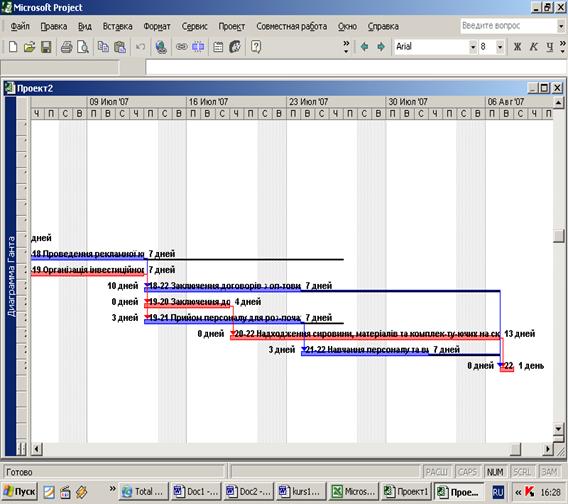Expand the font size dropdown

500,47
